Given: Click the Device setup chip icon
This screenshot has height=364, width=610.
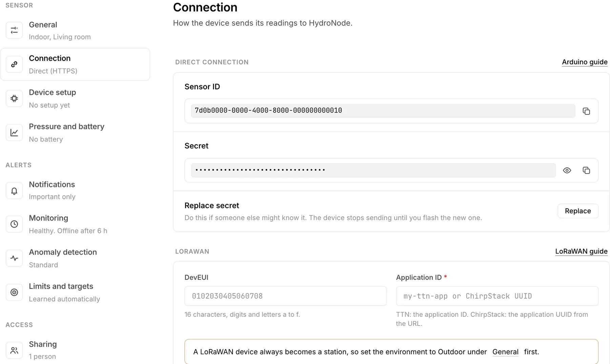Looking at the screenshot, I should tap(14, 99).
